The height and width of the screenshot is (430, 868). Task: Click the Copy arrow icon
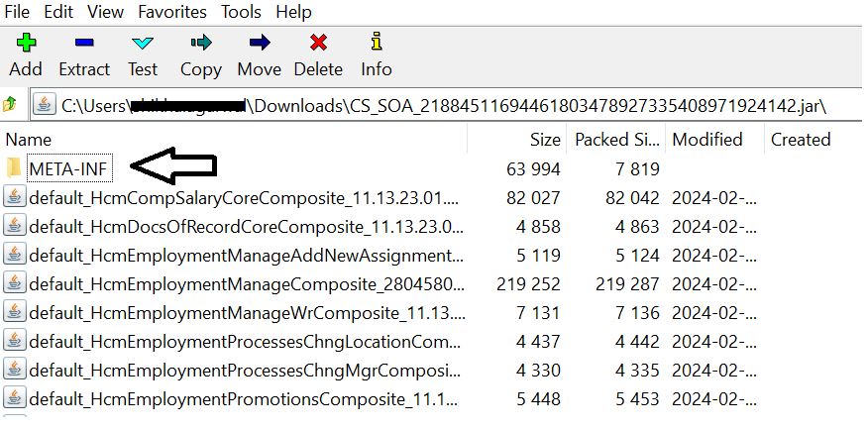[201, 43]
